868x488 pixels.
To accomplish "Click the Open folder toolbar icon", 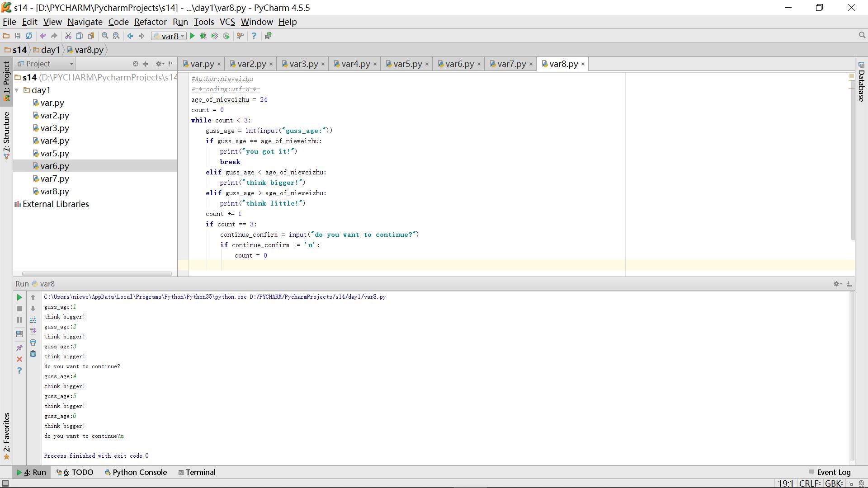I will [x=6, y=36].
